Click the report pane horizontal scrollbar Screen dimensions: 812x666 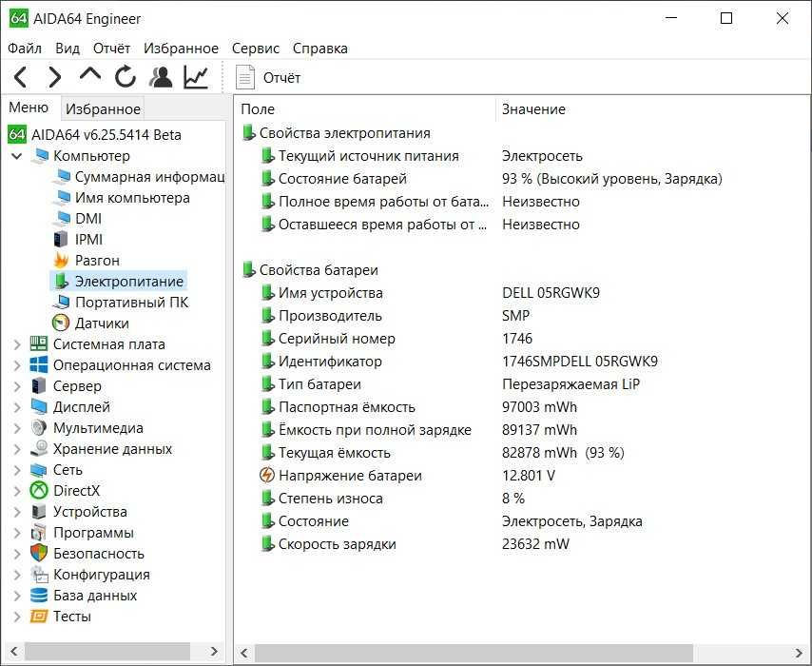pos(522,653)
